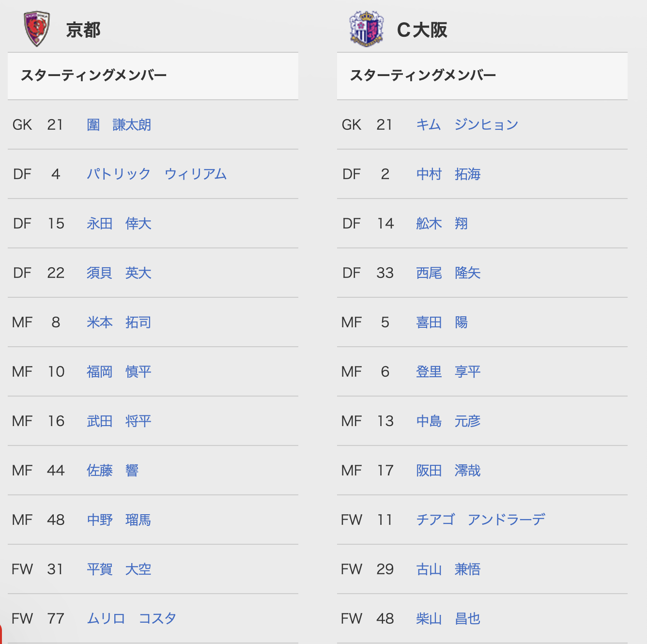This screenshot has height=644, width=647.
Task: Click the Kyoto Sanga team crest icon
Action: (37, 29)
